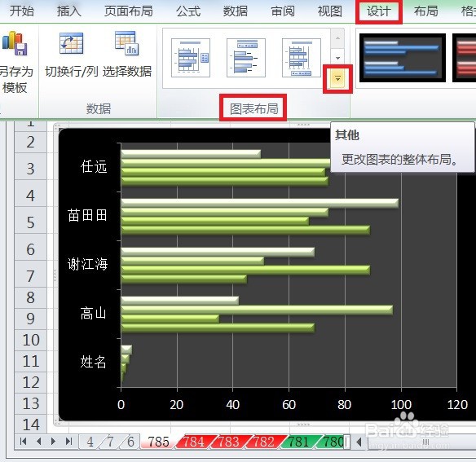
Task: Switch to sheet tab 785
Action: (x=159, y=442)
